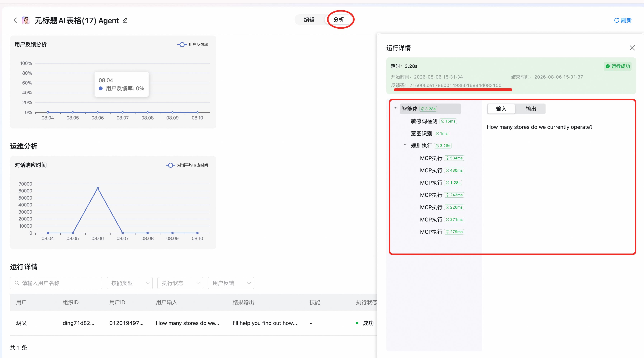Open the 技能类型 filter dropdown

130,283
